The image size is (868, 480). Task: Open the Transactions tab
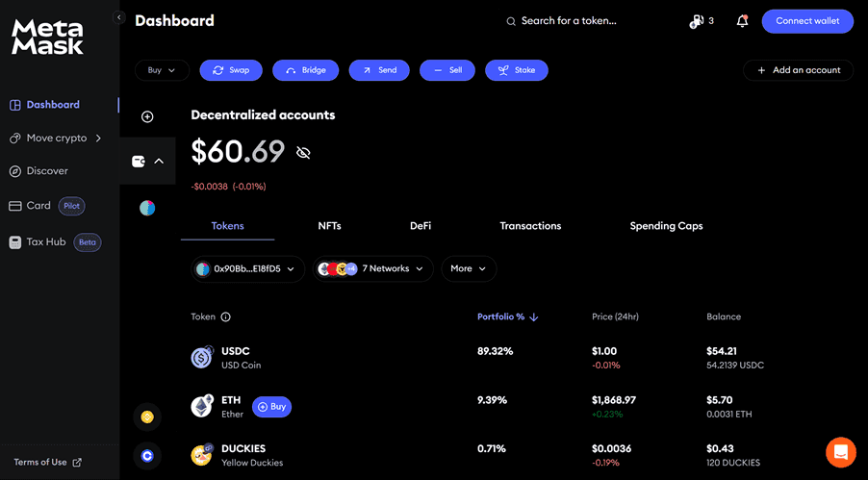pyautogui.click(x=530, y=226)
